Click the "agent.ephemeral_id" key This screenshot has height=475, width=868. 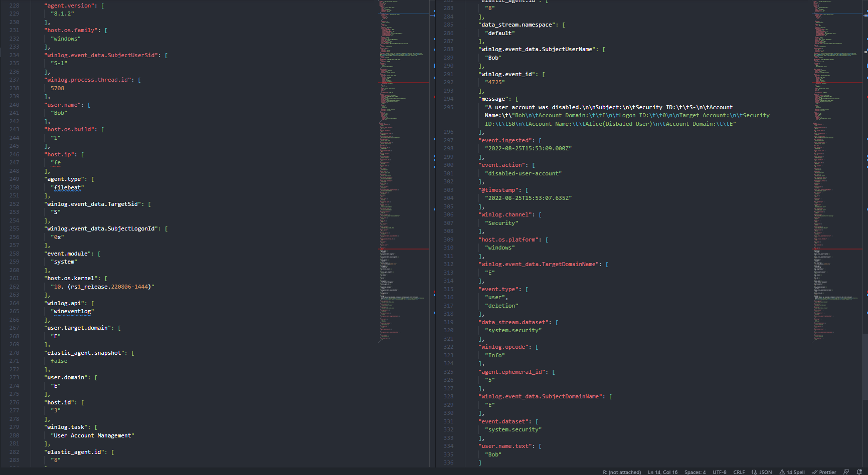[x=512, y=372]
